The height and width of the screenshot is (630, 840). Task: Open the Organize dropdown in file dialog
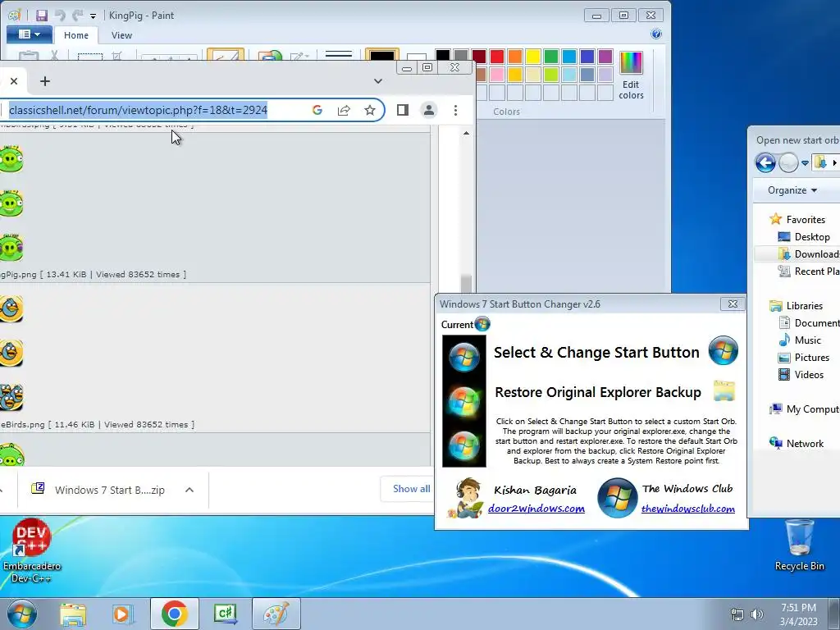click(x=792, y=190)
